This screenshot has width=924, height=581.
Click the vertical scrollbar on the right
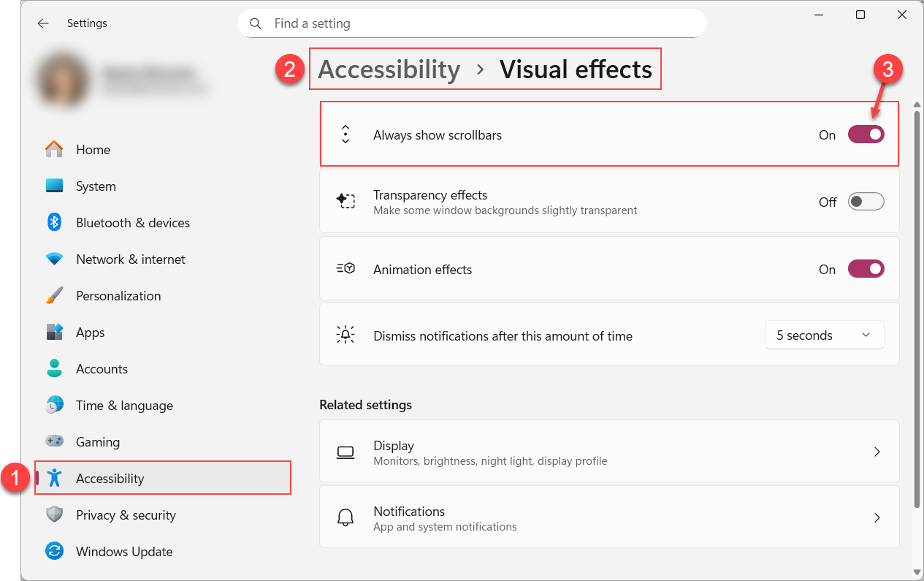[x=917, y=307]
